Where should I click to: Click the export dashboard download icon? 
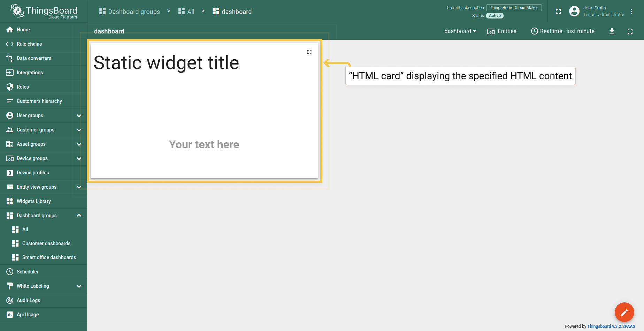point(612,31)
